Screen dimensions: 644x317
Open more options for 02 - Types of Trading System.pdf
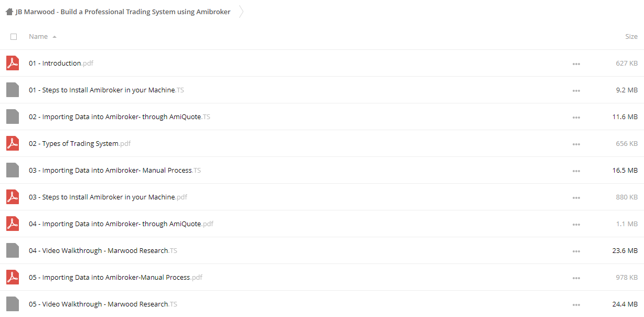point(576,144)
